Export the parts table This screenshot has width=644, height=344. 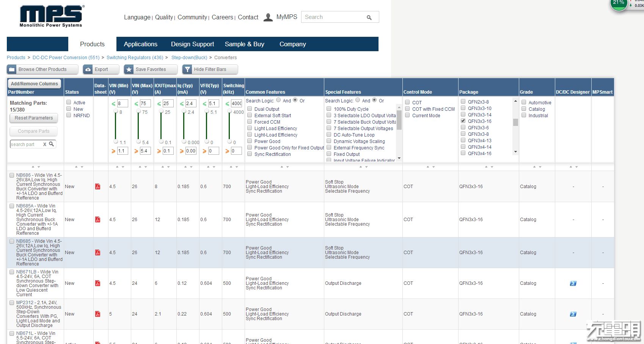(x=101, y=69)
